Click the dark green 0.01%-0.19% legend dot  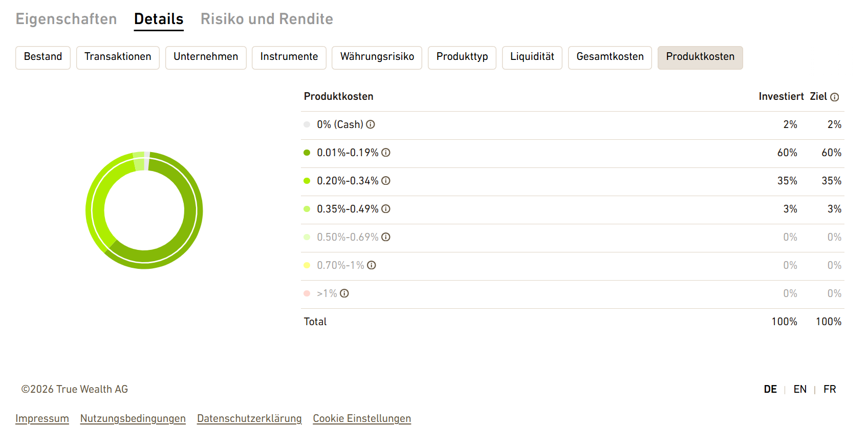tap(307, 153)
